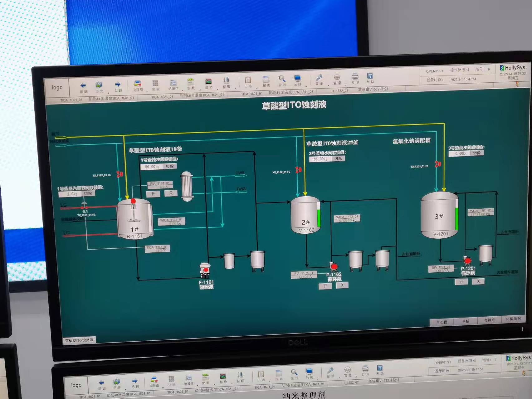Click valve XV_1161_01 FC icon

120,174
